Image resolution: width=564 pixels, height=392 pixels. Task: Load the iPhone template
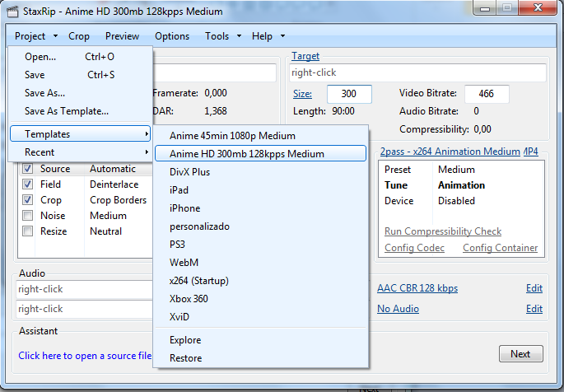260,208
